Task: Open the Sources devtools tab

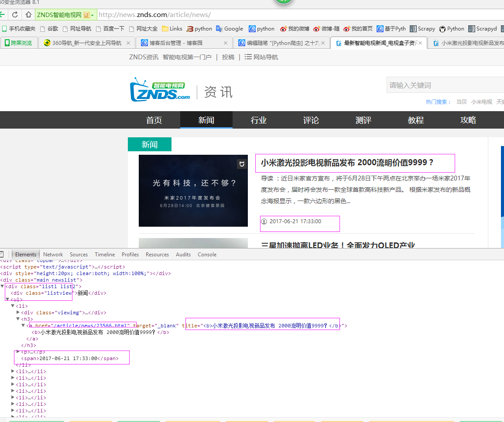Action: point(79,254)
